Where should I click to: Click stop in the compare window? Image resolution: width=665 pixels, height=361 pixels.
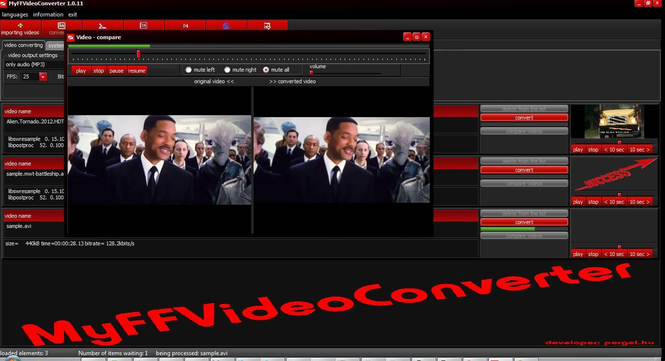(x=98, y=70)
